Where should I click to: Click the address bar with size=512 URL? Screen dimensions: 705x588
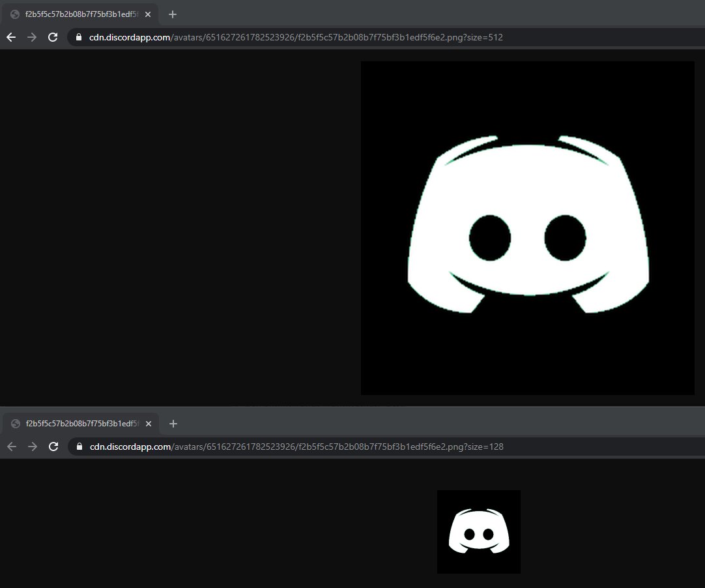point(386,37)
